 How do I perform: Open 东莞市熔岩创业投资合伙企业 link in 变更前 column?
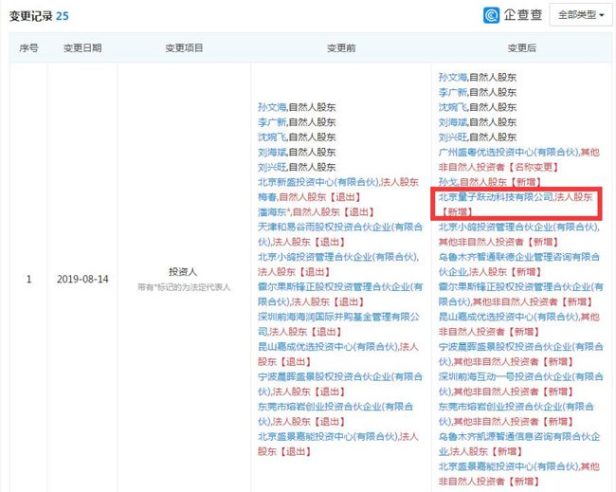pyautogui.click(x=336, y=414)
